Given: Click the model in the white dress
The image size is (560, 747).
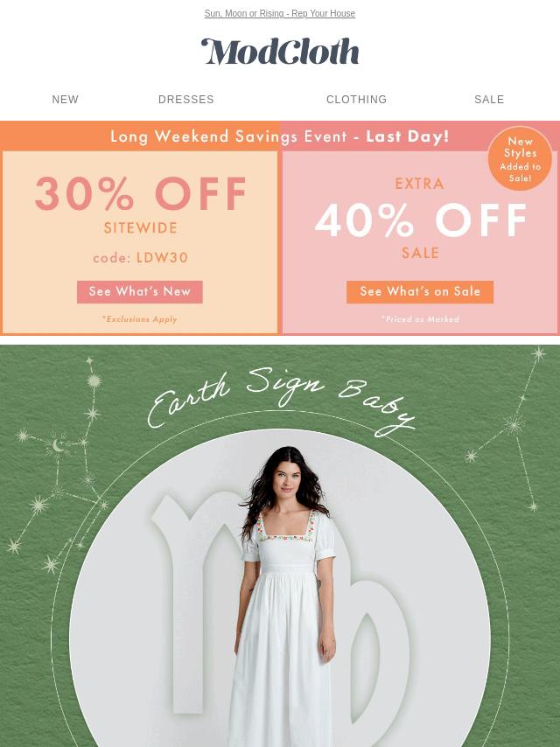Looking at the screenshot, I should pyautogui.click(x=285, y=596).
